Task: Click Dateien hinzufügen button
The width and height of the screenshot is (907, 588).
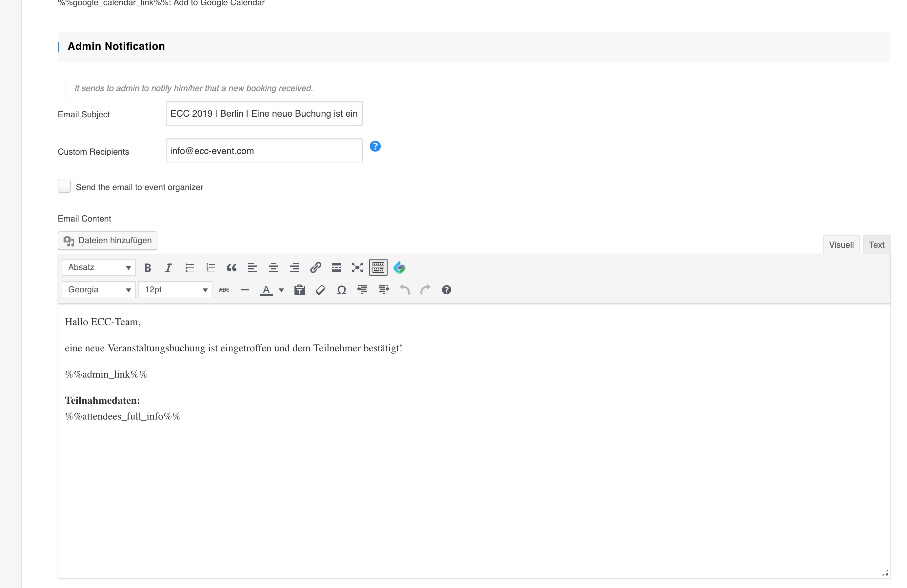Action: (108, 241)
